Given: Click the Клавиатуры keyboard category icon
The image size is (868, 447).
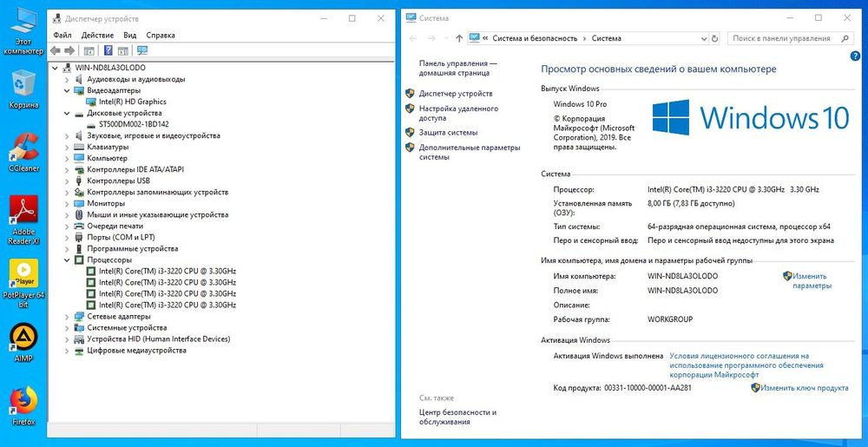Looking at the screenshot, I should click(79, 148).
